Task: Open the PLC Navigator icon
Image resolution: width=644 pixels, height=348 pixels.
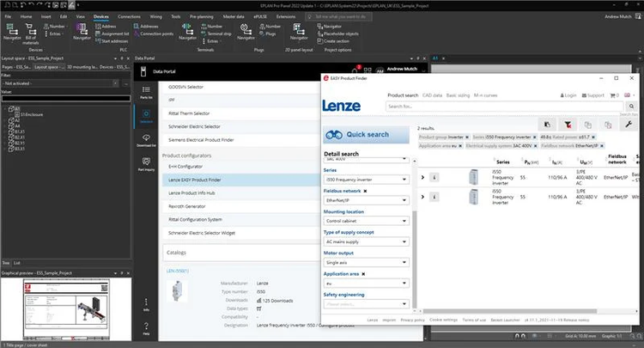Action: pyautogui.click(x=82, y=32)
